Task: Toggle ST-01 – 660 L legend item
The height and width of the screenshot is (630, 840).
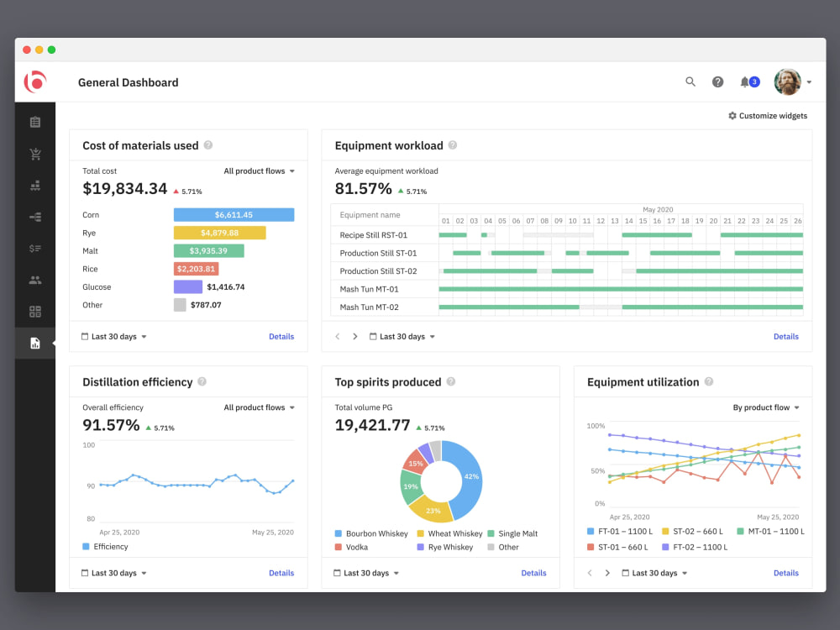Action: (x=617, y=547)
